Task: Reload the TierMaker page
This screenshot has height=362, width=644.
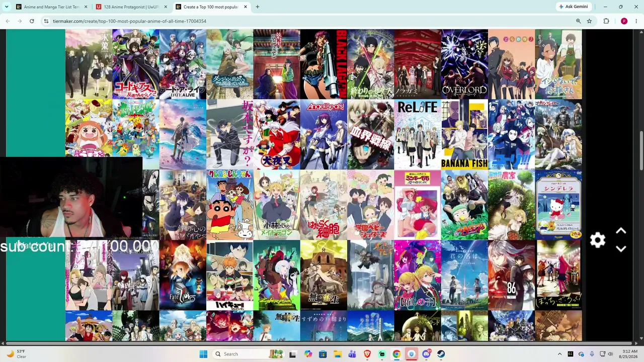Action: point(32,21)
